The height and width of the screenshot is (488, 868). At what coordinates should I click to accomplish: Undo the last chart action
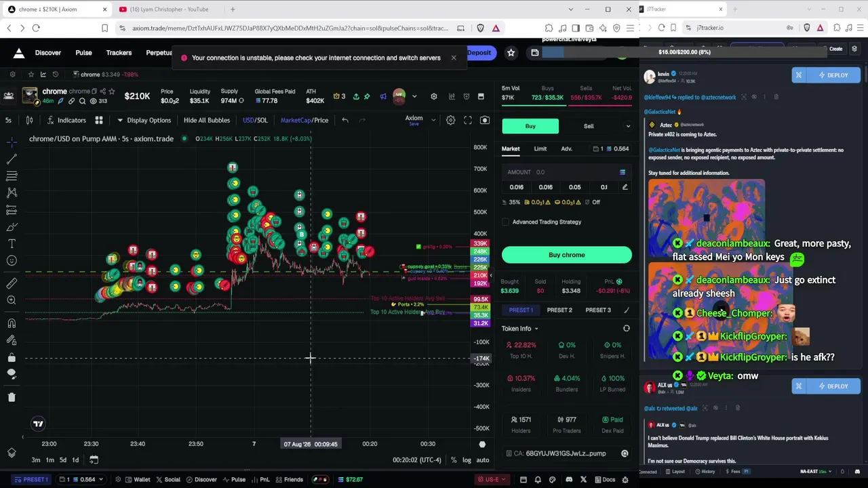(x=345, y=120)
